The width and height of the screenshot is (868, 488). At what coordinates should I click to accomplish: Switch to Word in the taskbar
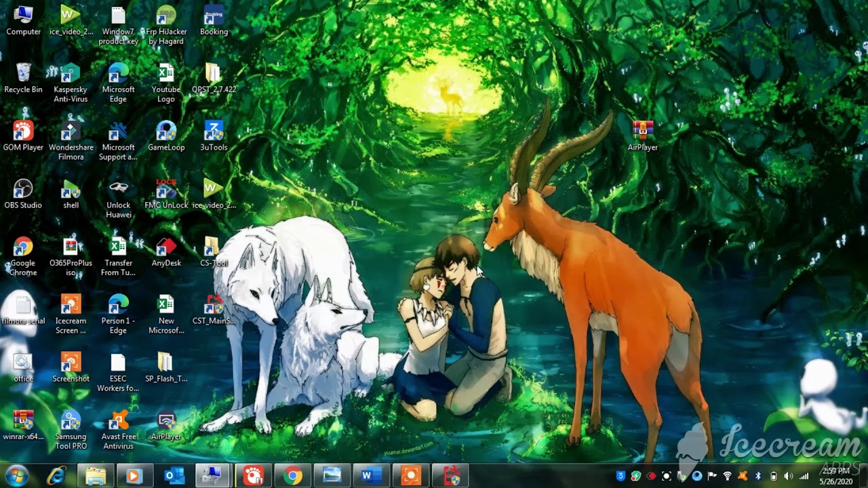coord(371,476)
